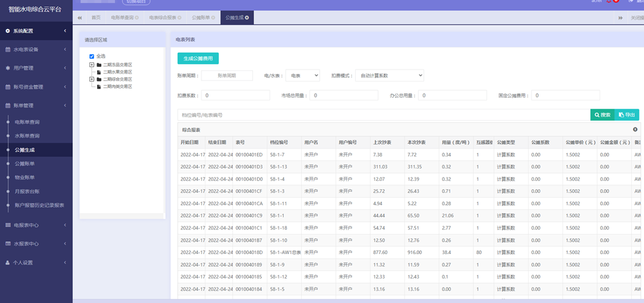Expand the 个人设置 sidebar menu
Image resolution: width=644 pixels, height=303 pixels.
click(x=36, y=262)
